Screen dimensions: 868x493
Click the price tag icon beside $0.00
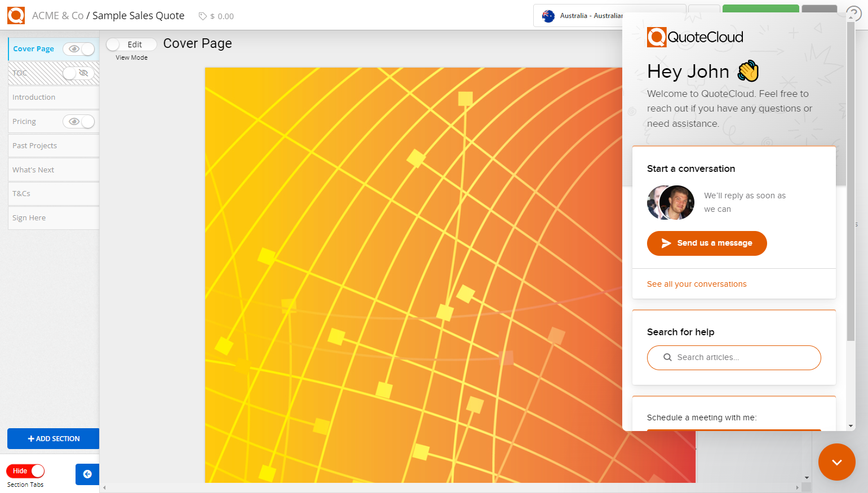point(202,16)
